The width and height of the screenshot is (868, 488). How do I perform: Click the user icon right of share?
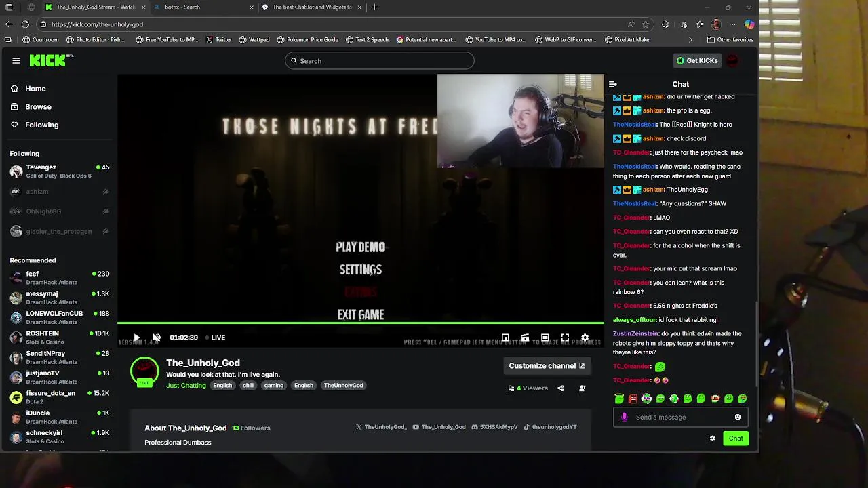(582, 388)
